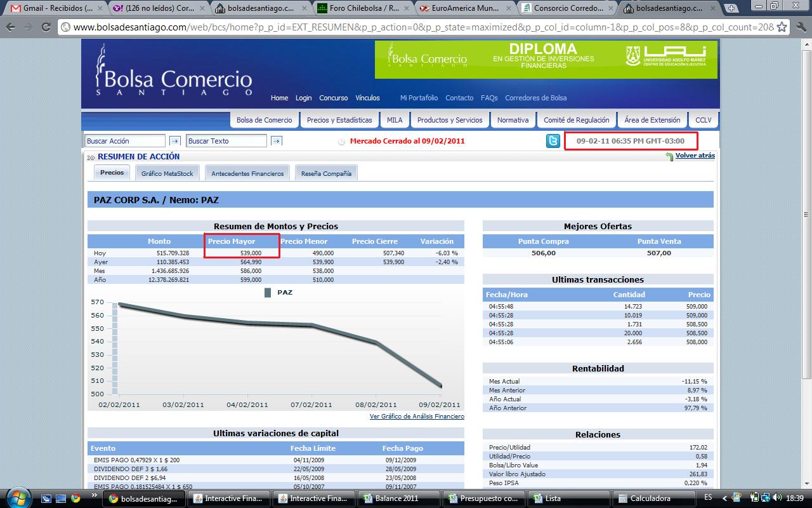Go back with the browser back arrow
This screenshot has width=812, height=508.
[11, 27]
